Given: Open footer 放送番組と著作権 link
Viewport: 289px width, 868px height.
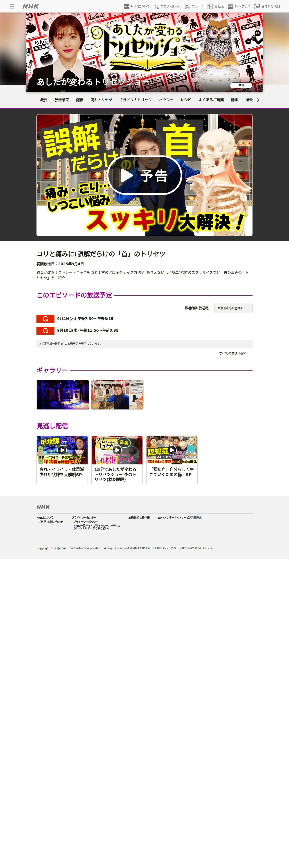Looking at the screenshot, I should tap(139, 518).
